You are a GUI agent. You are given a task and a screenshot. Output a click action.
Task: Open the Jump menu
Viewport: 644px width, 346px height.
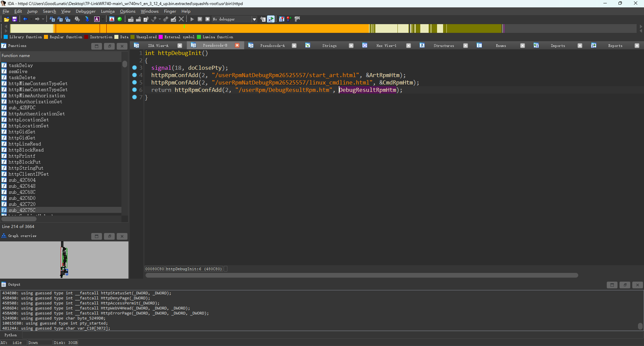(32, 11)
